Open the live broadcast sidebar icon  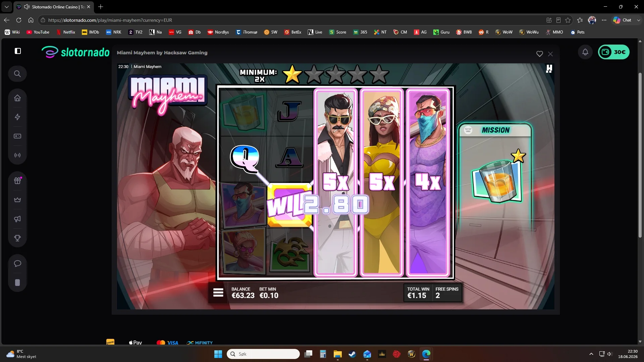click(17, 155)
